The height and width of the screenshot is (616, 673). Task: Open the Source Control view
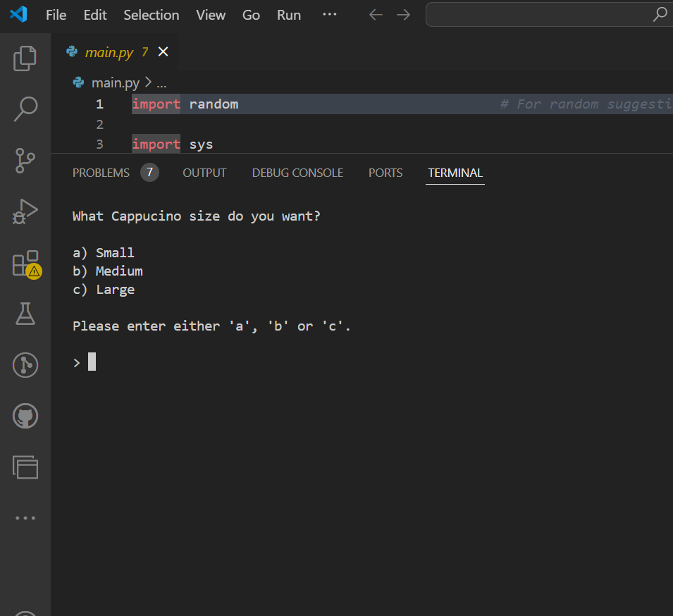tap(25, 161)
